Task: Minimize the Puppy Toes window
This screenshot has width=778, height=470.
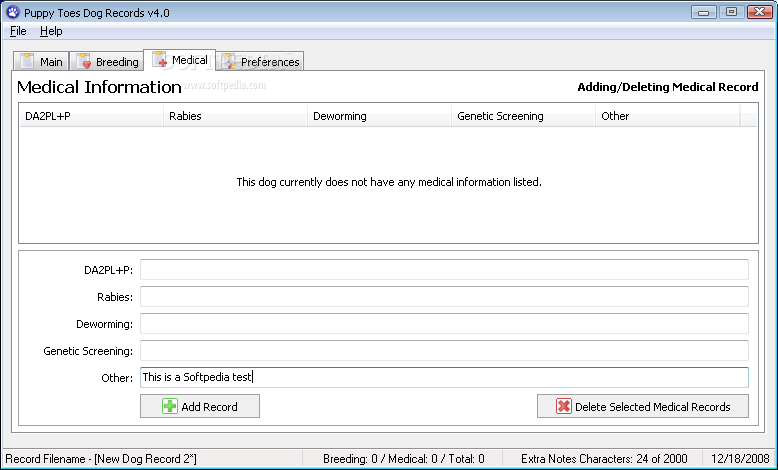Action: [x=704, y=12]
